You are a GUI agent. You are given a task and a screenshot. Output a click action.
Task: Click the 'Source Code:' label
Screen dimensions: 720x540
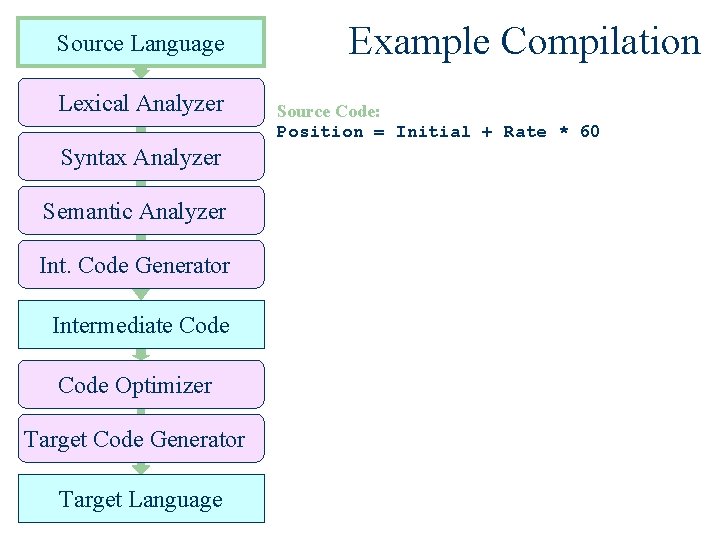coord(328,111)
